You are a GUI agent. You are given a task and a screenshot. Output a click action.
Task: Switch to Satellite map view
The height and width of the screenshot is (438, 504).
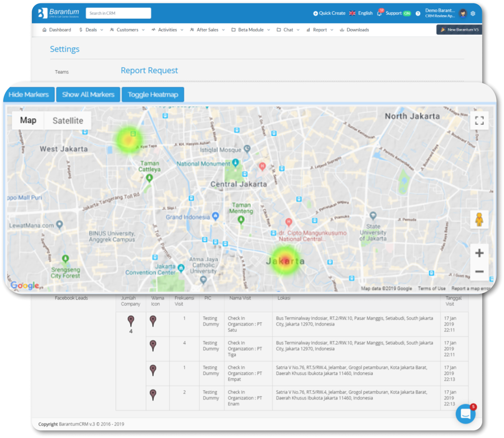click(x=66, y=120)
